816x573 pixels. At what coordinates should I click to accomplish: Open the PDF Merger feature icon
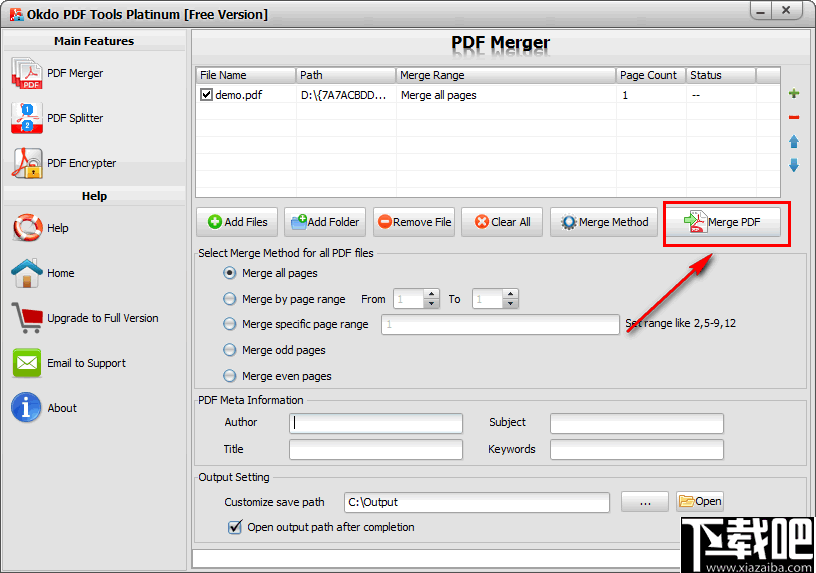click(x=27, y=73)
